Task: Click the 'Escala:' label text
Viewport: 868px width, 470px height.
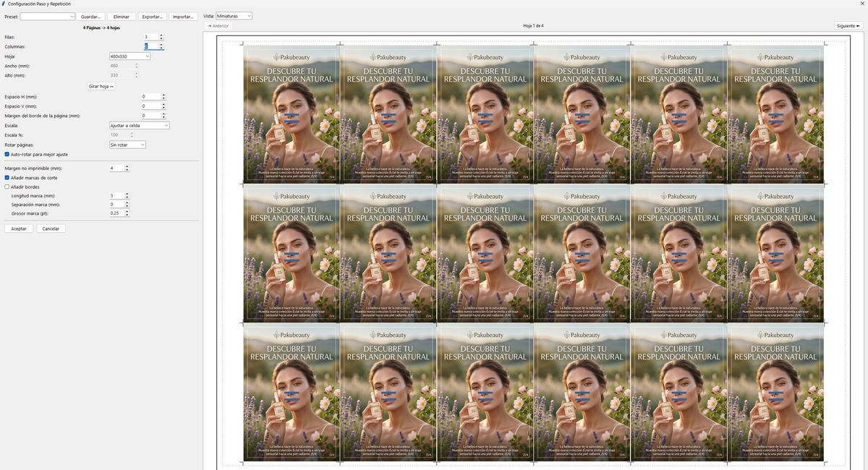Action: pos(11,125)
